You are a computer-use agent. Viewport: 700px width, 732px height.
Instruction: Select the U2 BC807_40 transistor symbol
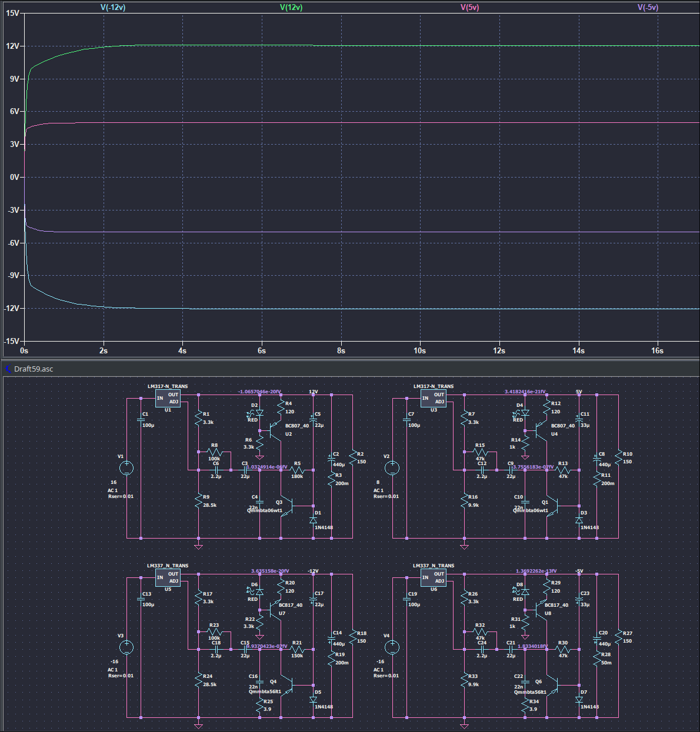coord(275,431)
